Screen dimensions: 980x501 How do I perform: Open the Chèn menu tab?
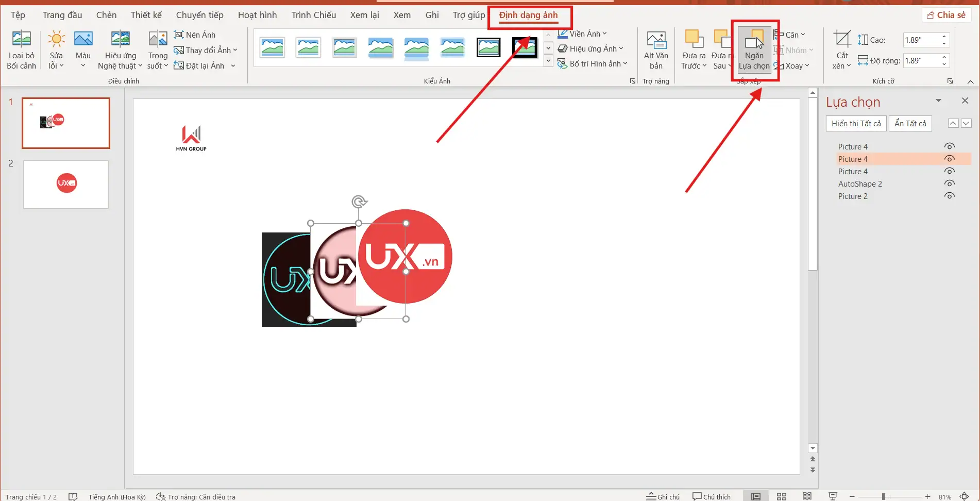coord(106,15)
